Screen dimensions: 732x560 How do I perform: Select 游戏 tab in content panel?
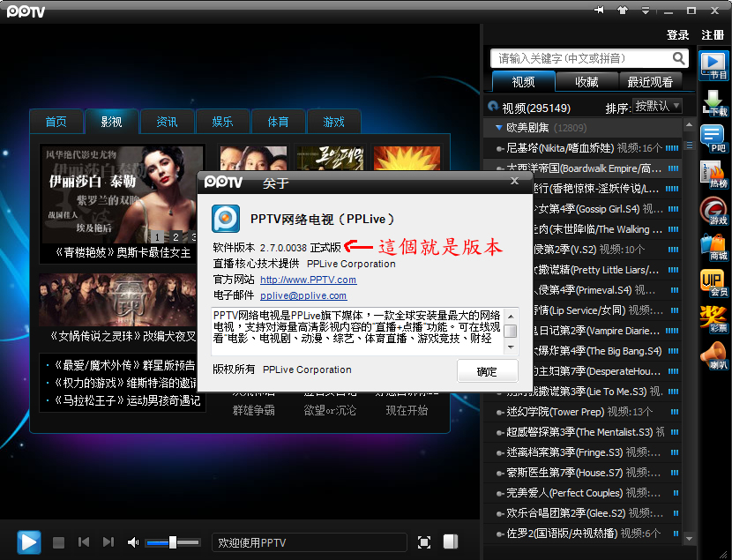[x=333, y=122]
